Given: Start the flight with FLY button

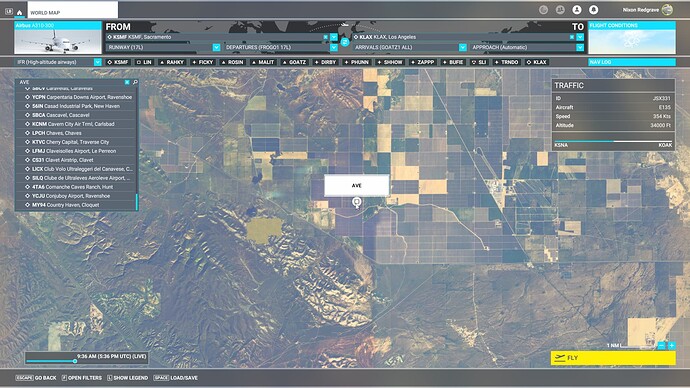Looking at the screenshot, I should point(613,358).
